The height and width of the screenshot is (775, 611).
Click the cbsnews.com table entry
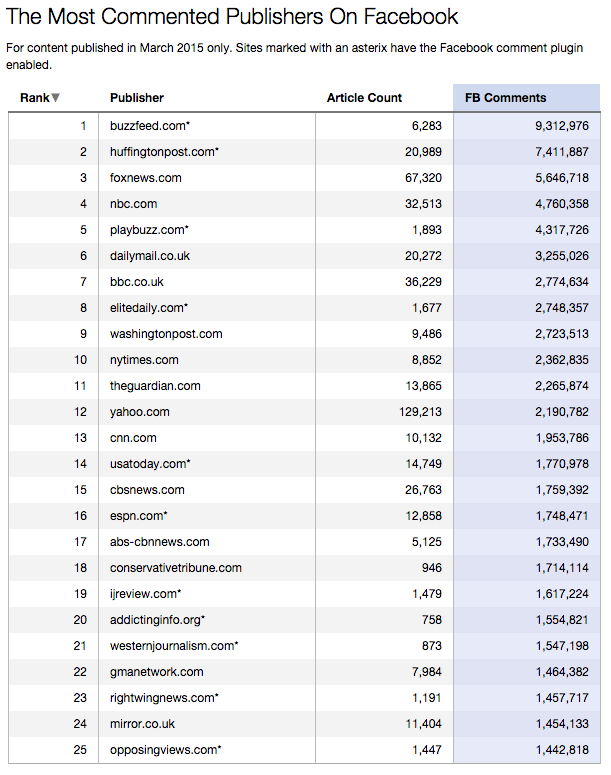coord(147,490)
